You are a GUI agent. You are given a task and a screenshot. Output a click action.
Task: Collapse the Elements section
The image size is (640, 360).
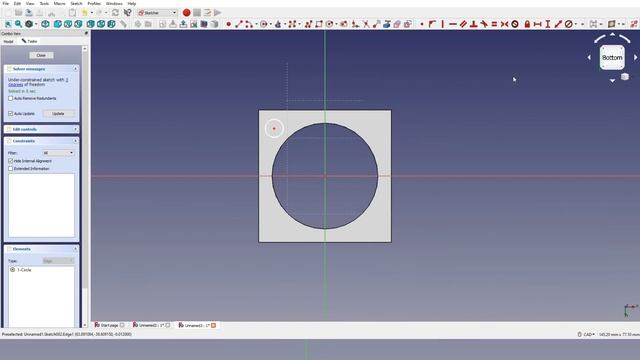[76, 249]
